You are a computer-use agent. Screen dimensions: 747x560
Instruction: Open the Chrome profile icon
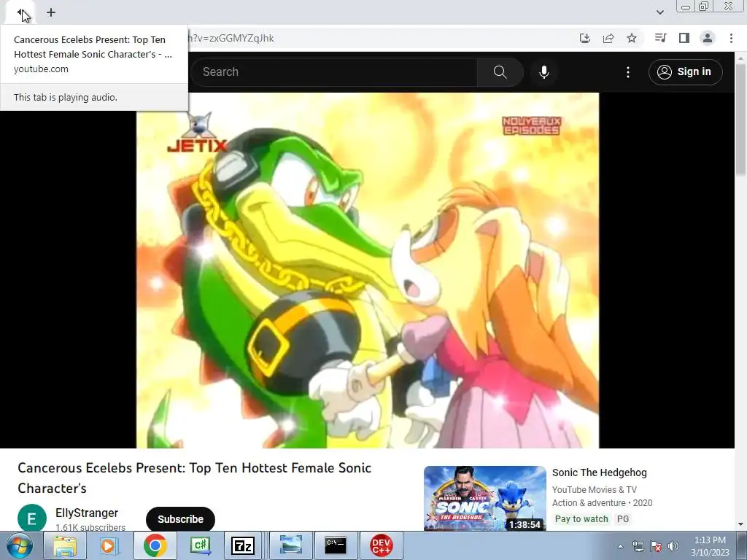[708, 38]
